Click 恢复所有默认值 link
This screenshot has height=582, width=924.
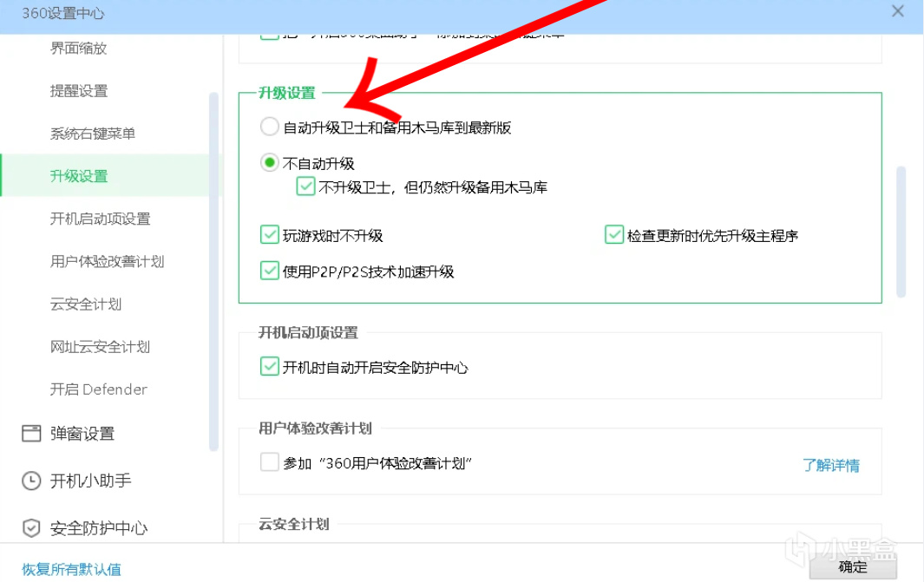tap(71, 570)
